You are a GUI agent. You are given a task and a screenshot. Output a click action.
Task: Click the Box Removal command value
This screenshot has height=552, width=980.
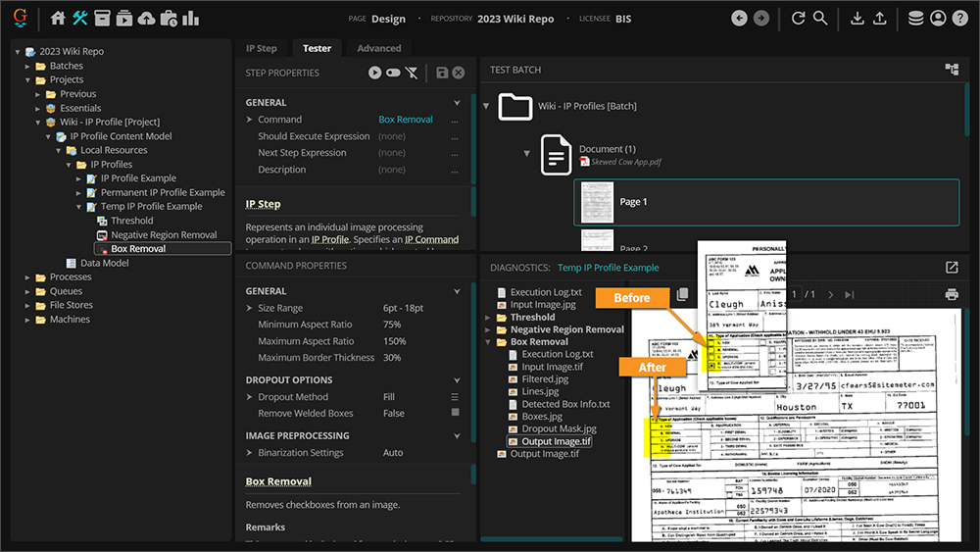click(406, 119)
